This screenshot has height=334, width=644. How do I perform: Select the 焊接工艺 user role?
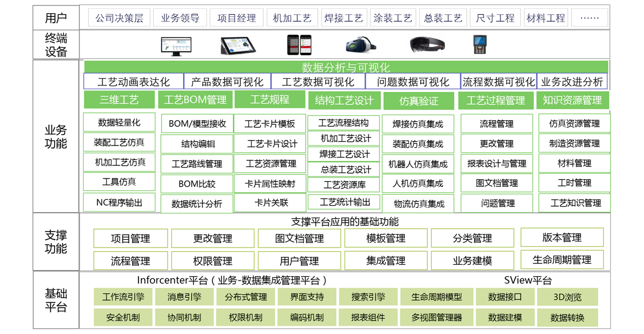pyautogui.click(x=344, y=18)
